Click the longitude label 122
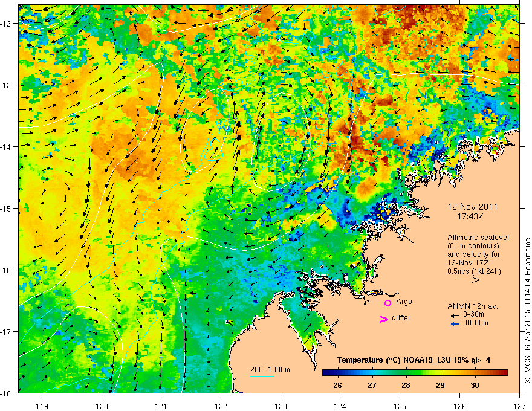The width and height of the screenshot is (532, 411). [x=221, y=406]
